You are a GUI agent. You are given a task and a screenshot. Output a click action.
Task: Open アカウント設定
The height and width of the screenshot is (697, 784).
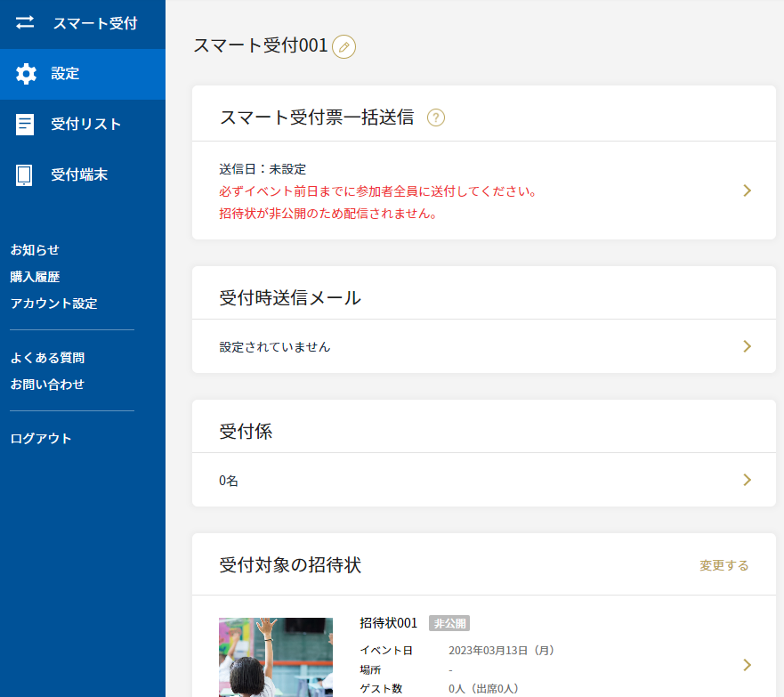point(54,304)
